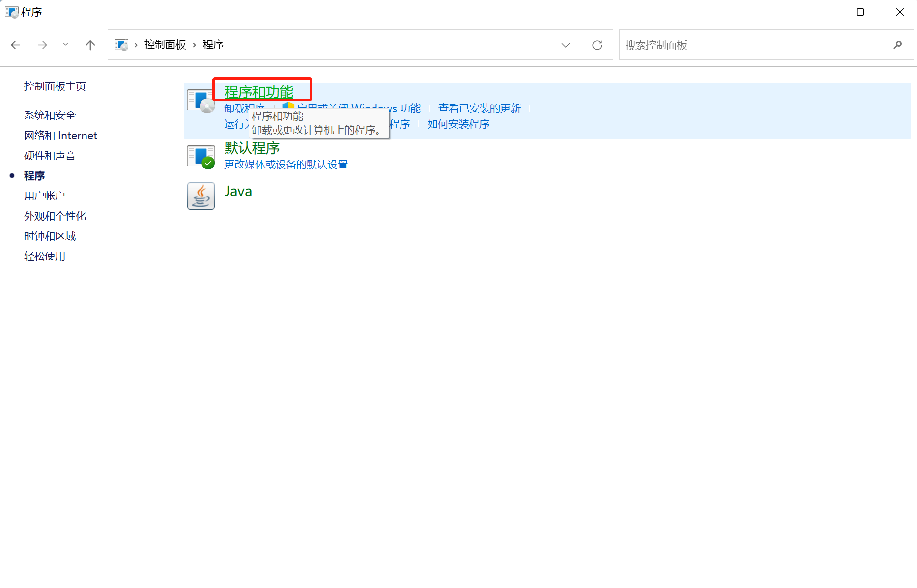Open Programs and Features via its icon
The image size is (917, 588).
pos(201,100)
